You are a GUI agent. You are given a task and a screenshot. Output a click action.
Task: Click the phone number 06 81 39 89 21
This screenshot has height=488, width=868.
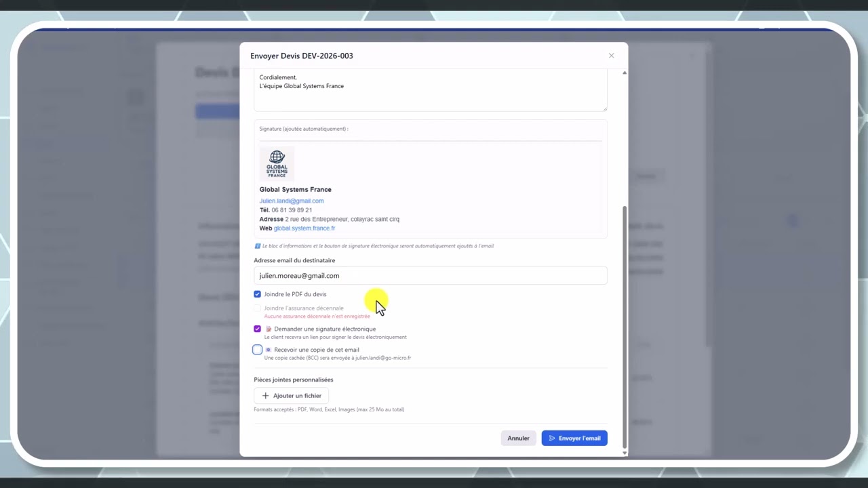[x=292, y=210]
